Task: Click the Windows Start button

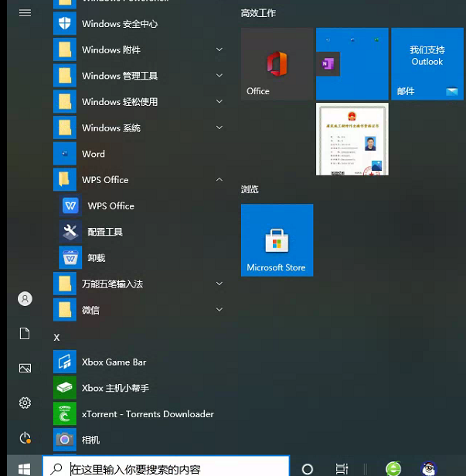Action: (x=24, y=468)
